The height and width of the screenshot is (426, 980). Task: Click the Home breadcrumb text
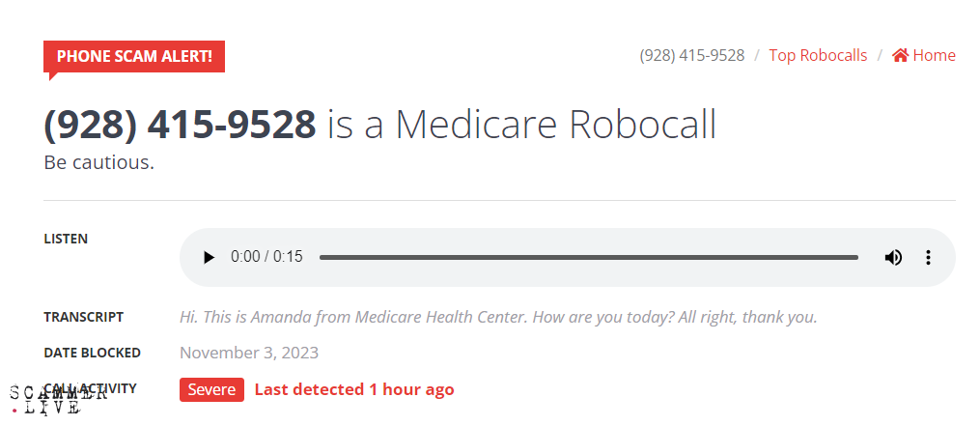934,55
